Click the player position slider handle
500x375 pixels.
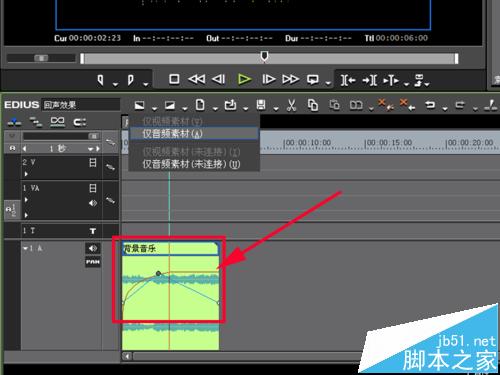tap(264, 56)
